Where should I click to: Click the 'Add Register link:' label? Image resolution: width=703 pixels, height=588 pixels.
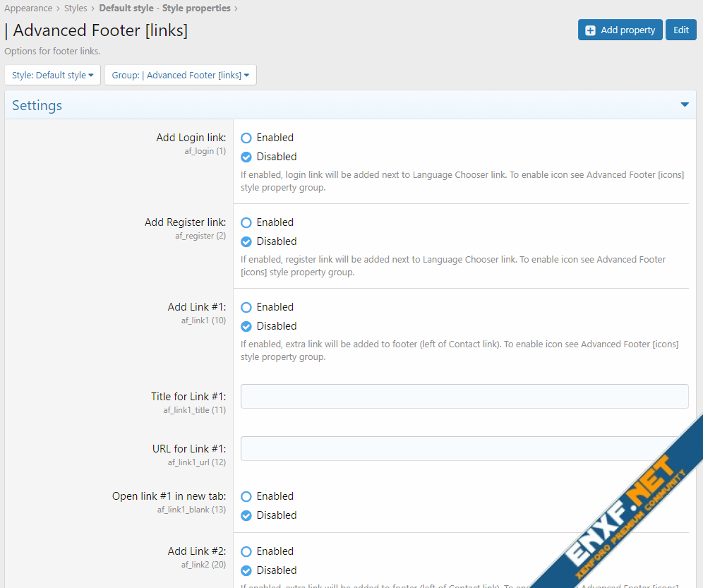(x=185, y=222)
